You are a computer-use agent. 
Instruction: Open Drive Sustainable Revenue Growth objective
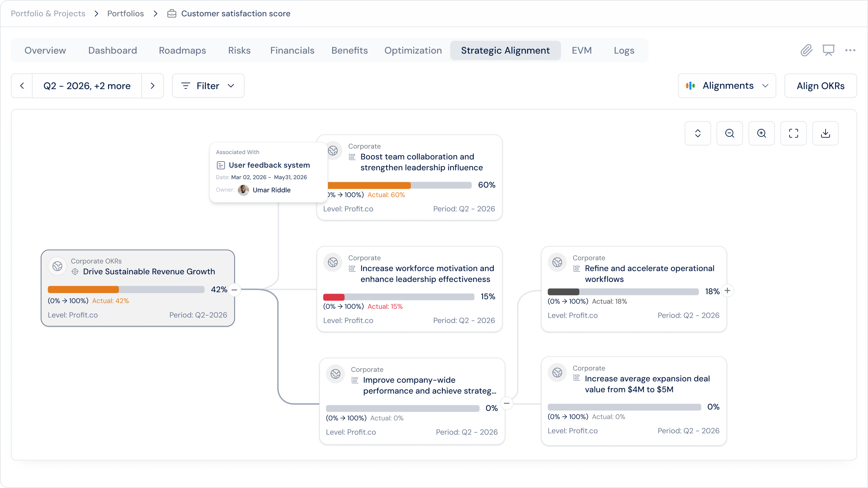point(149,271)
